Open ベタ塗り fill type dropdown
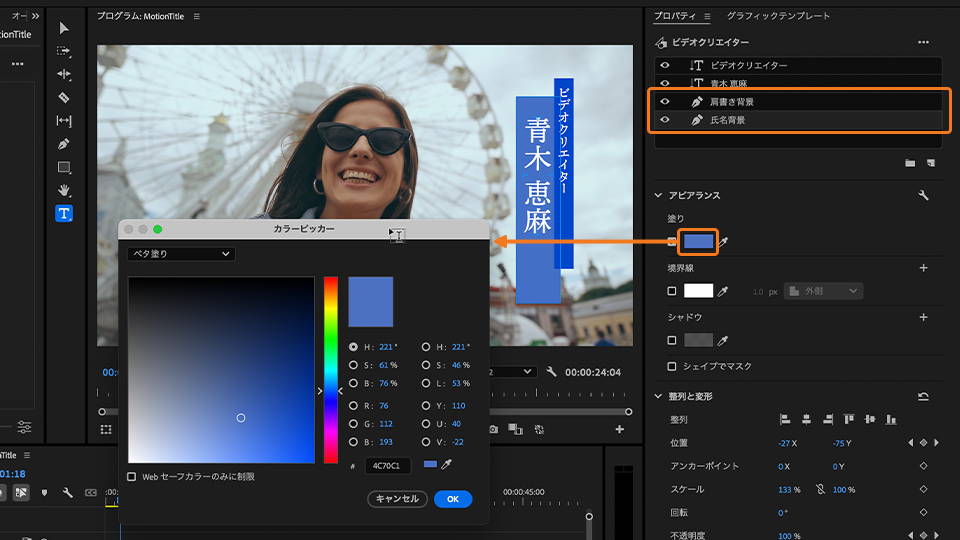 pos(181,253)
